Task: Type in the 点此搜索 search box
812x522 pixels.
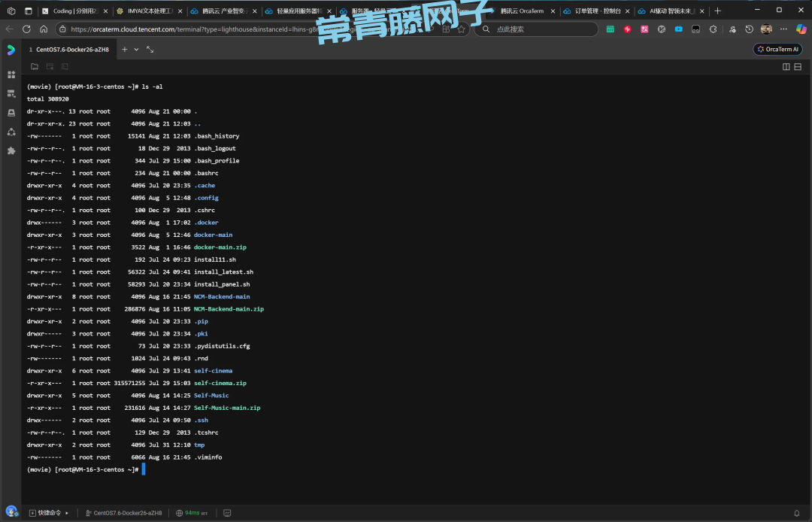Action: (x=541, y=29)
